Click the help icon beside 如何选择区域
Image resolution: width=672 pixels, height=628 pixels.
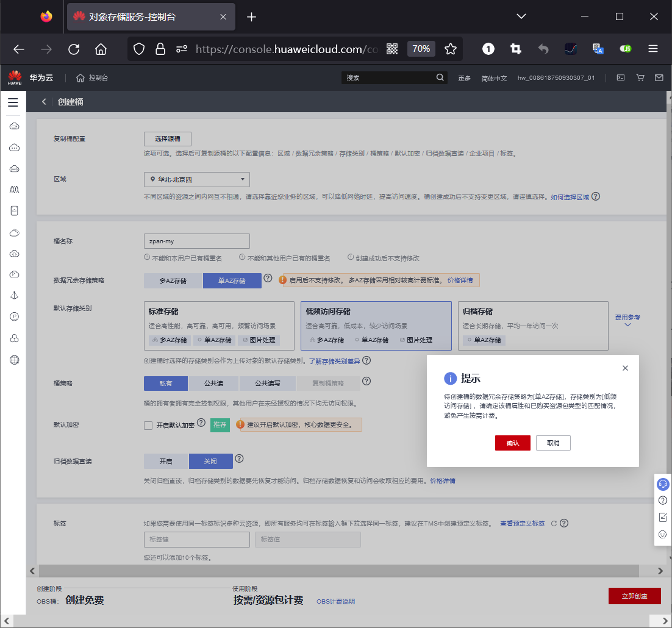[x=596, y=196]
